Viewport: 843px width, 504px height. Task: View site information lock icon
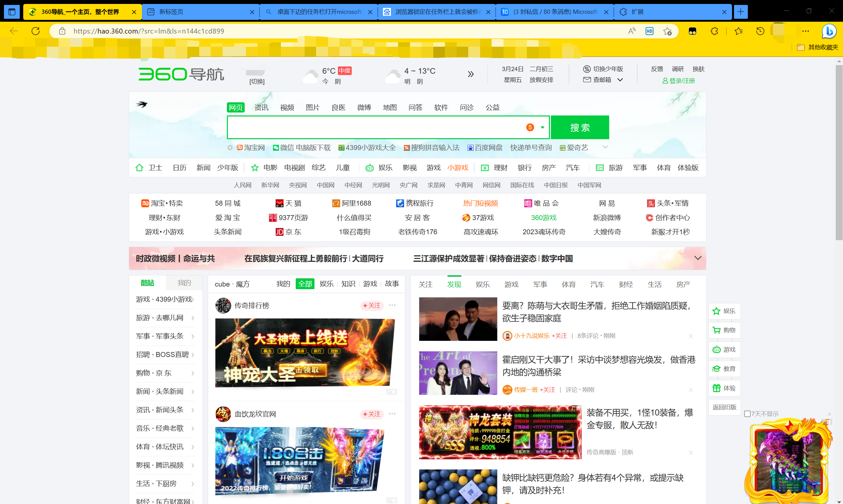click(62, 31)
